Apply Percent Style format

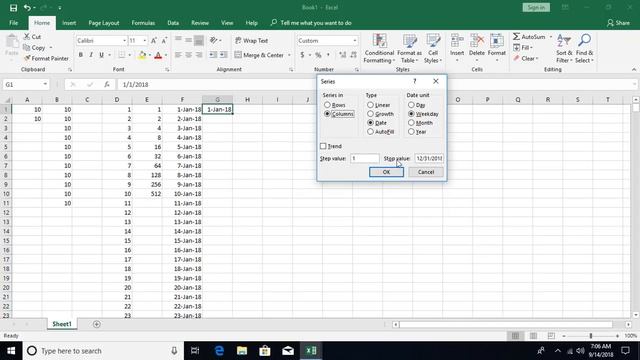(318, 55)
